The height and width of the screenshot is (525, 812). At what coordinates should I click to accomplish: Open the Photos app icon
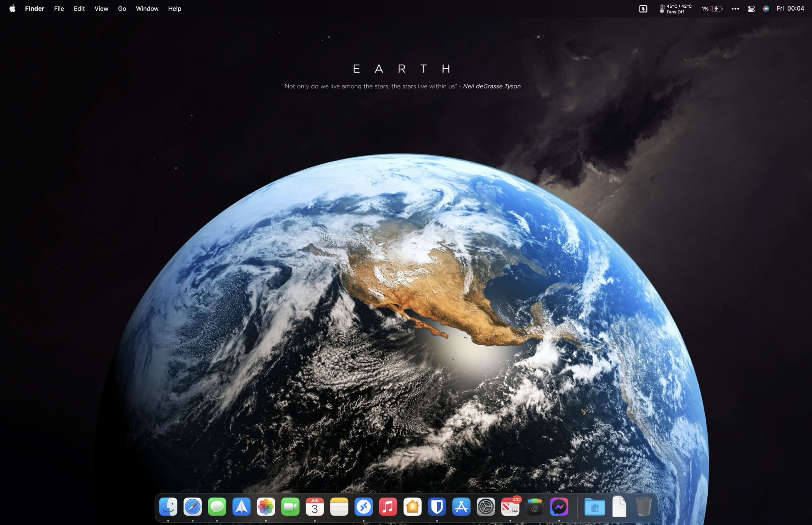tap(266, 507)
